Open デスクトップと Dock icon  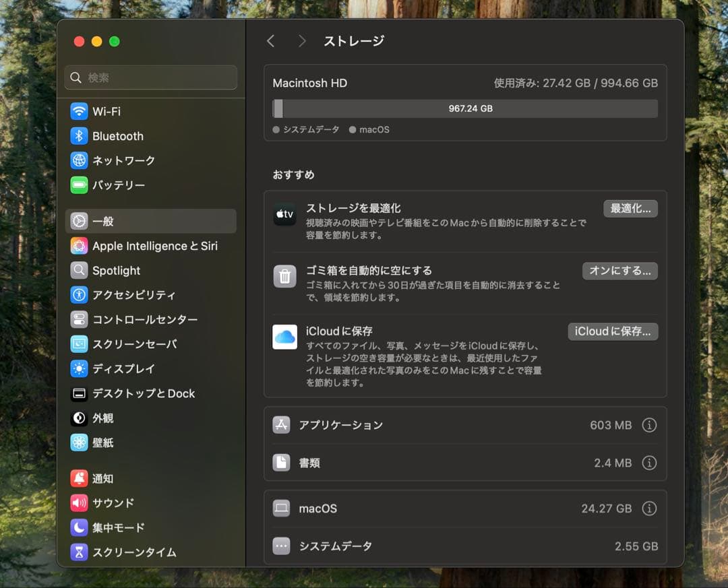[79, 393]
